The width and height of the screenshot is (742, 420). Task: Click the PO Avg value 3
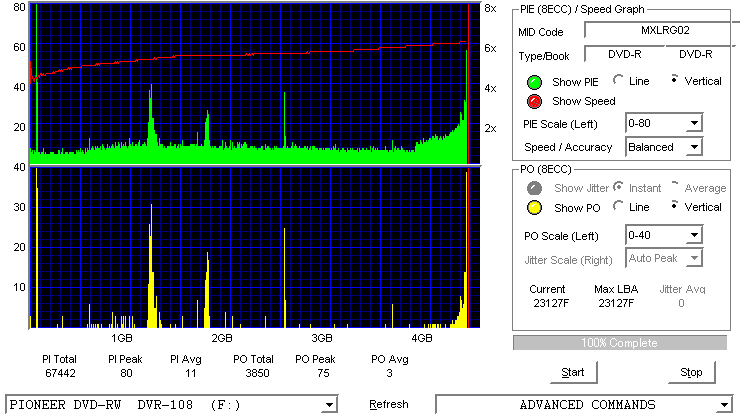point(389,374)
